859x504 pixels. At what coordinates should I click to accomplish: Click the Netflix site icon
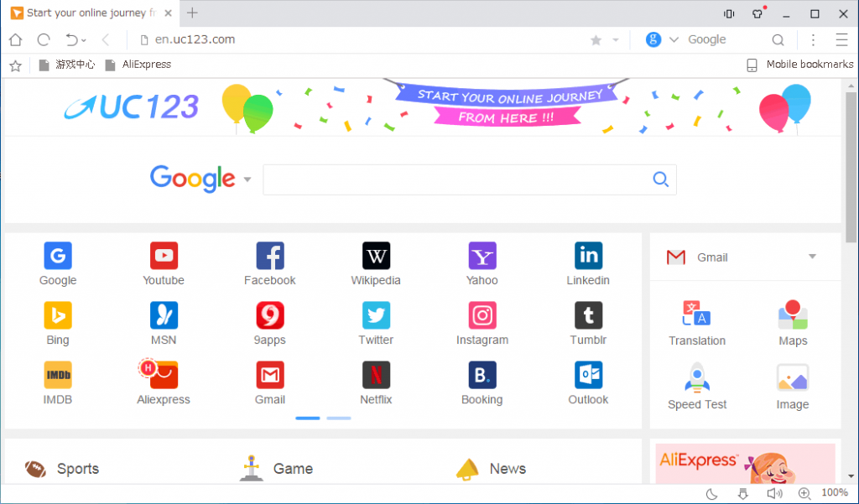[x=376, y=375]
